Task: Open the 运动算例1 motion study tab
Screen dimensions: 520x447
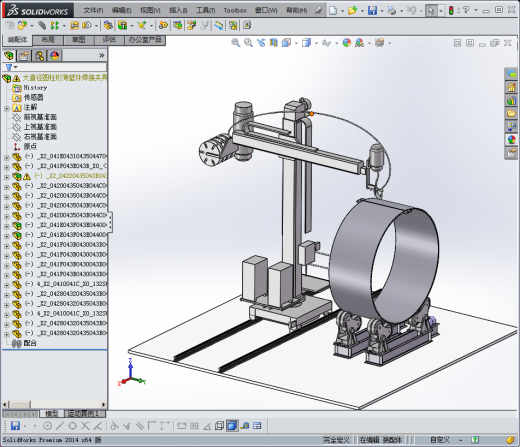Action: coord(84,414)
